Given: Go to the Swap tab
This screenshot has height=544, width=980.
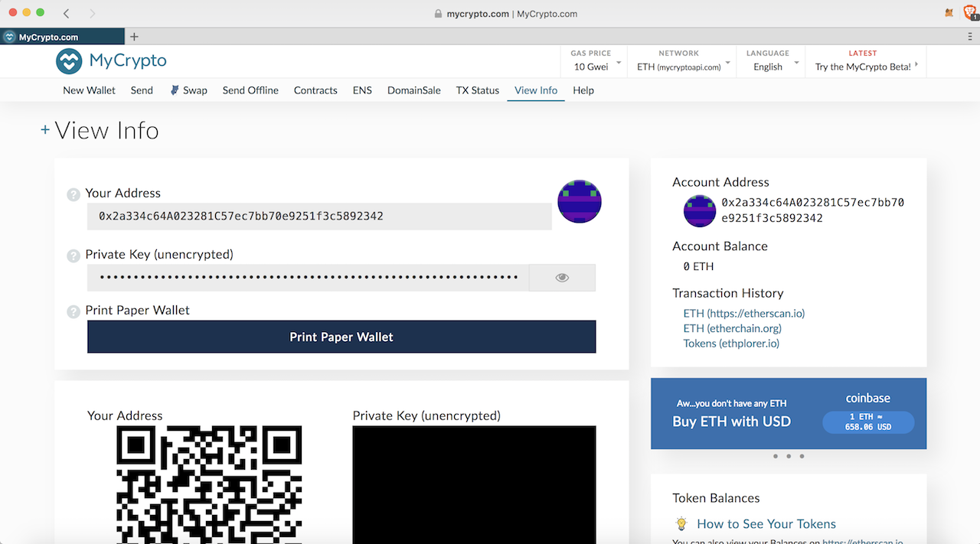Looking at the screenshot, I should (188, 90).
